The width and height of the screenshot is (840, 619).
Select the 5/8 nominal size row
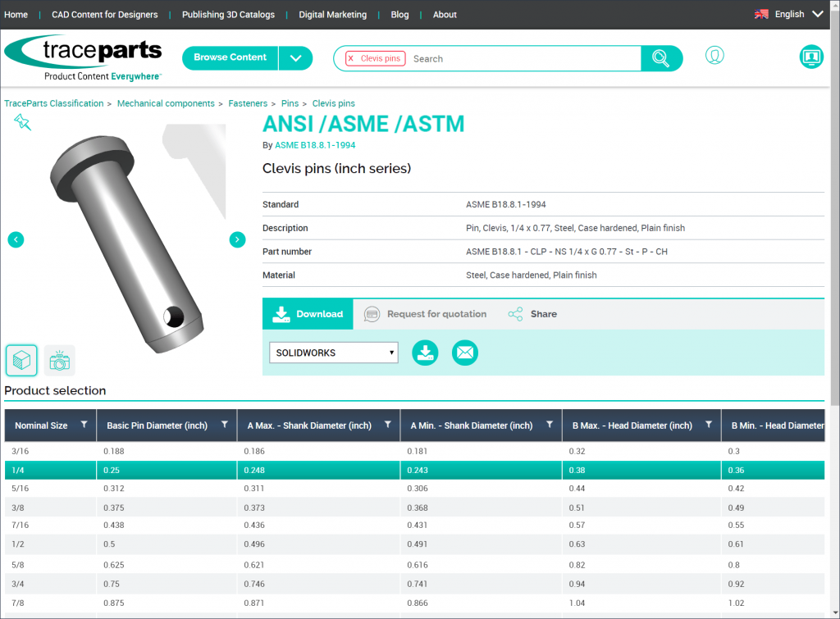[414, 564]
